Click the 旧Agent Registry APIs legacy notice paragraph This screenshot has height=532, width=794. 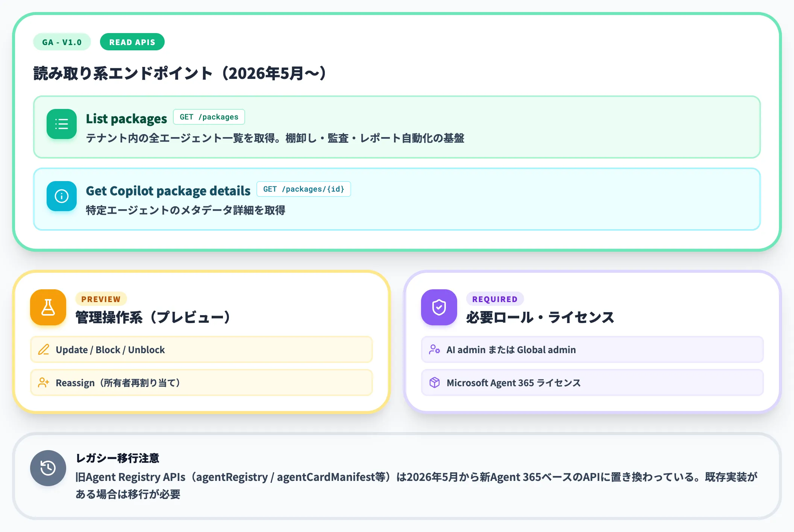pyautogui.click(x=416, y=485)
